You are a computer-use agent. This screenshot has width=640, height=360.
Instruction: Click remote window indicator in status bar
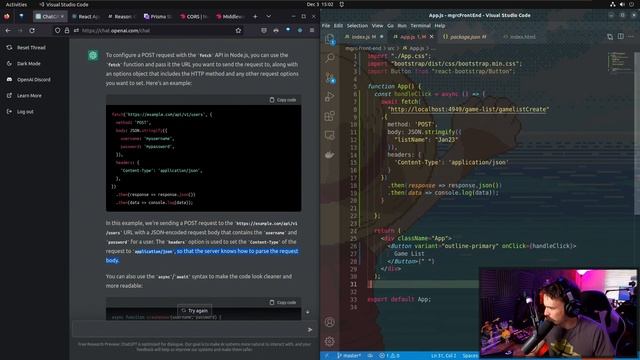click(x=327, y=356)
